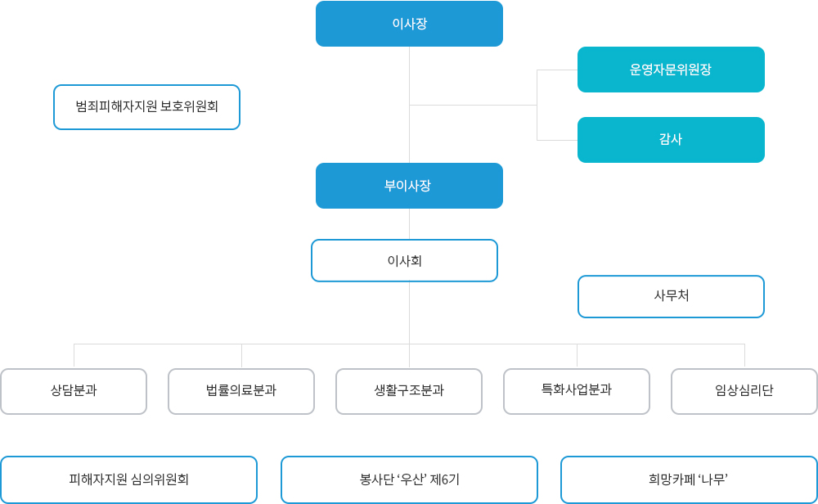
Task: Click the 임상심리단 box
Action: click(x=744, y=391)
